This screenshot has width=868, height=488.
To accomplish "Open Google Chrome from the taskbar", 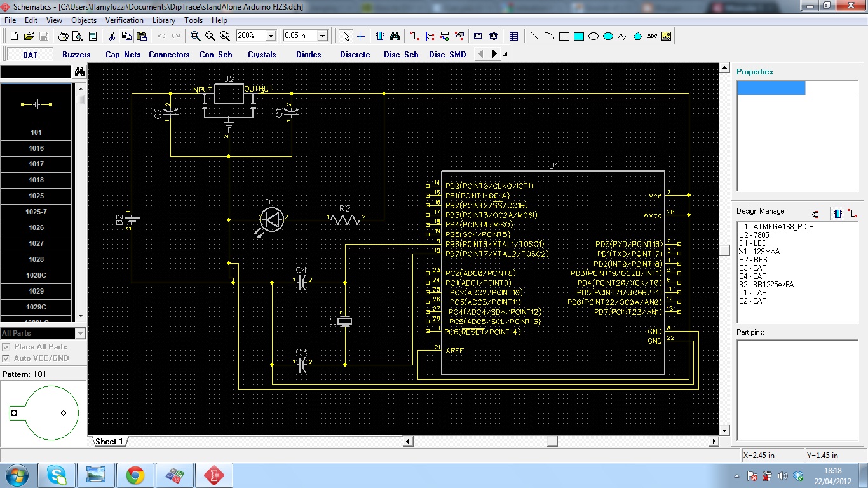I will pos(135,475).
